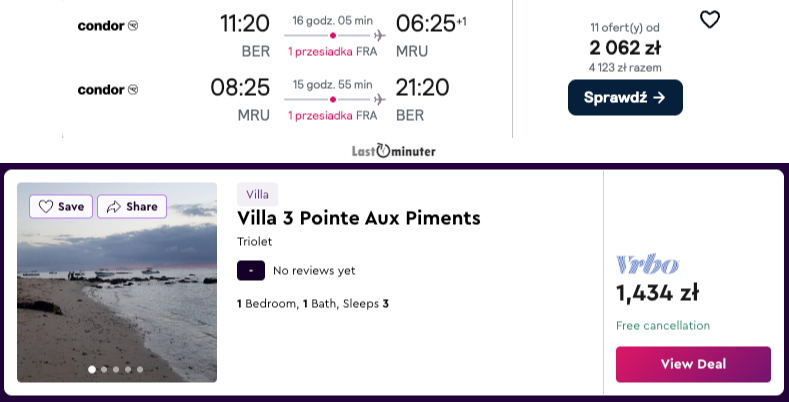The height and width of the screenshot is (402, 789).
Task: Click the View Deal button
Action: 693,364
